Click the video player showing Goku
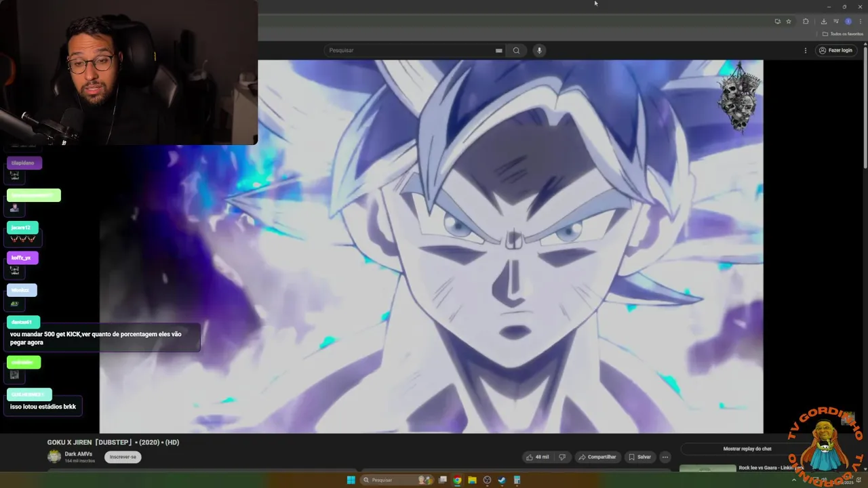 [431, 247]
